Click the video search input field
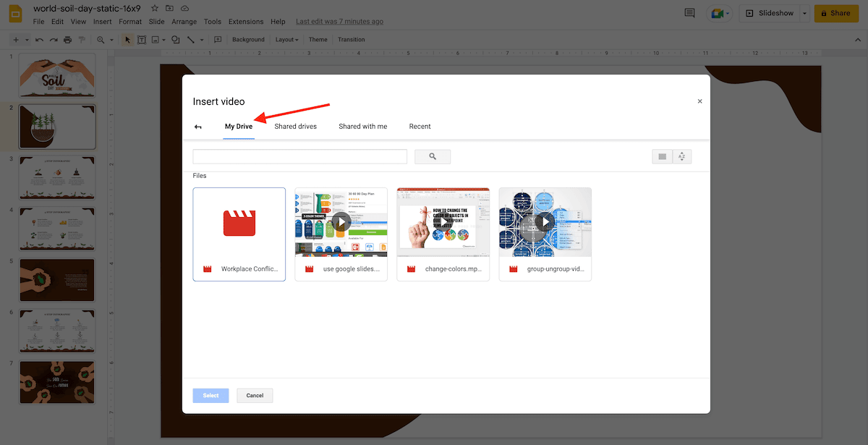868x445 pixels. (x=300, y=156)
